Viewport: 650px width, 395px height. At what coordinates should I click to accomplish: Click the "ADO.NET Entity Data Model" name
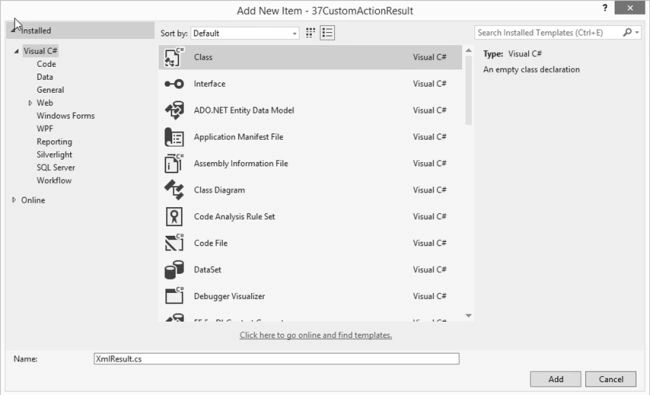(244, 110)
